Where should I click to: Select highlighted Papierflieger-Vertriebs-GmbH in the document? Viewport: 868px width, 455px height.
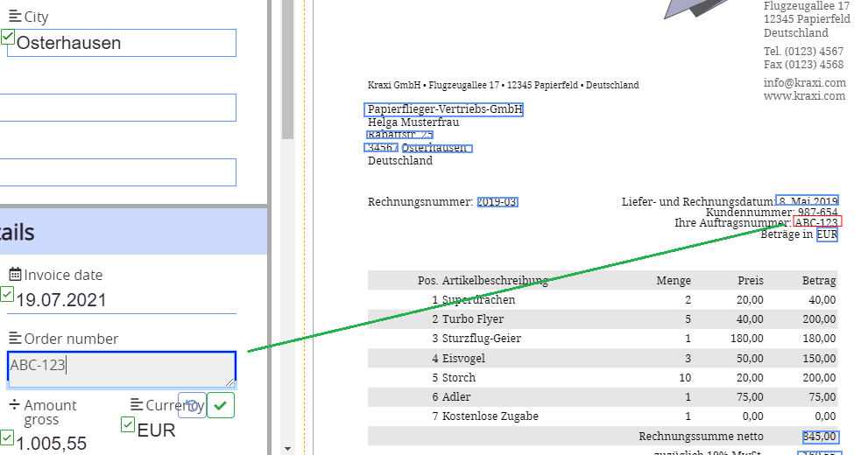(443, 108)
